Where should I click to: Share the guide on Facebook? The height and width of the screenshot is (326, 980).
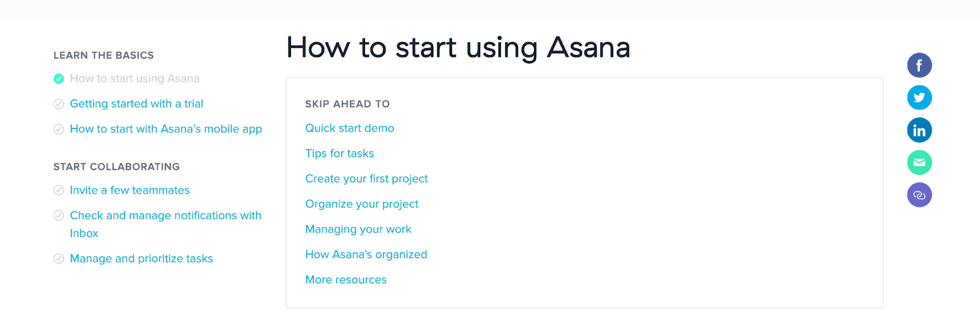point(919,65)
